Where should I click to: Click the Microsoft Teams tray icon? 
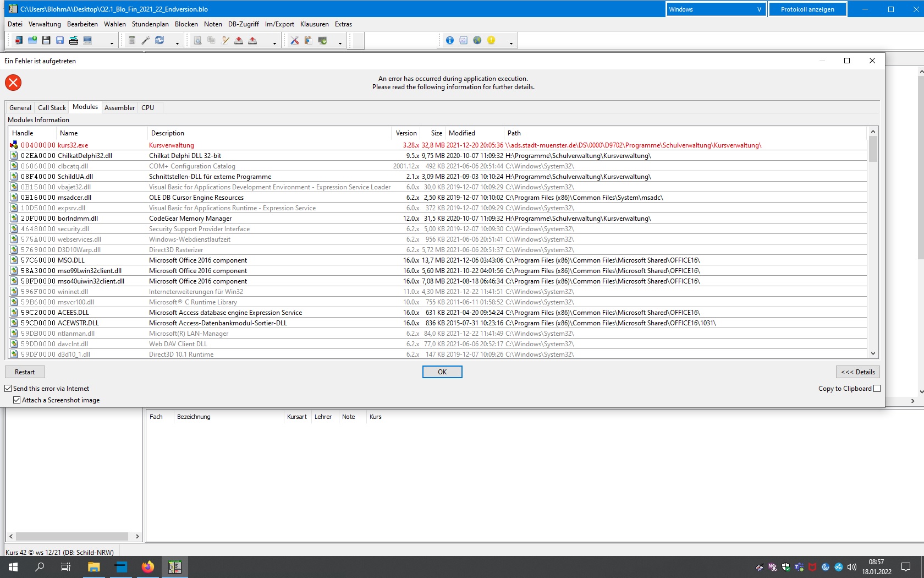pyautogui.click(x=799, y=567)
